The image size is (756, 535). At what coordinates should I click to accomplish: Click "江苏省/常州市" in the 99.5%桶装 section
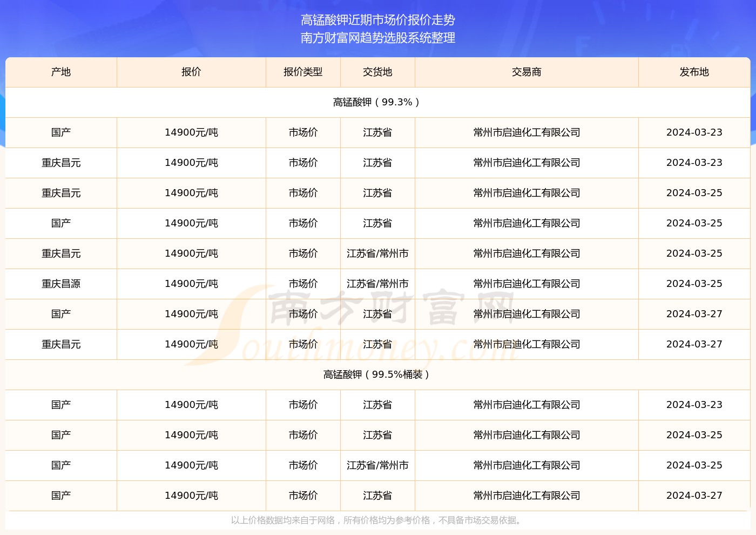[377, 465]
